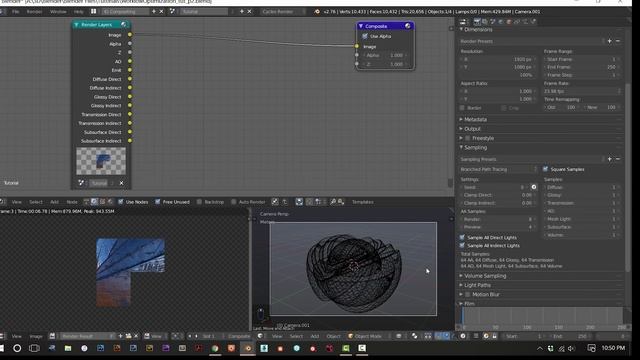Open the Windows Start button

(x=2, y=348)
